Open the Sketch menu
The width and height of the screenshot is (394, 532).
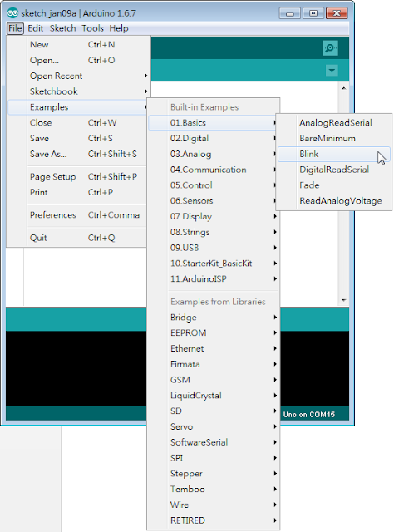click(x=63, y=28)
